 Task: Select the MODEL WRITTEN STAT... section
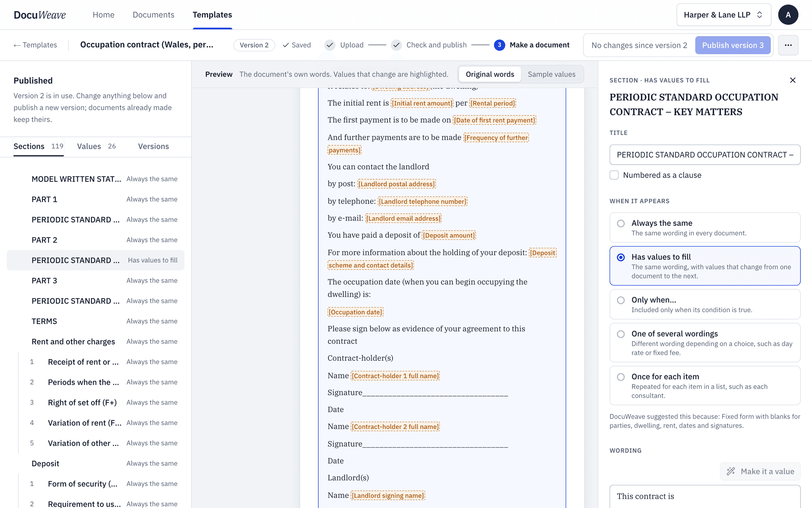[95, 179]
